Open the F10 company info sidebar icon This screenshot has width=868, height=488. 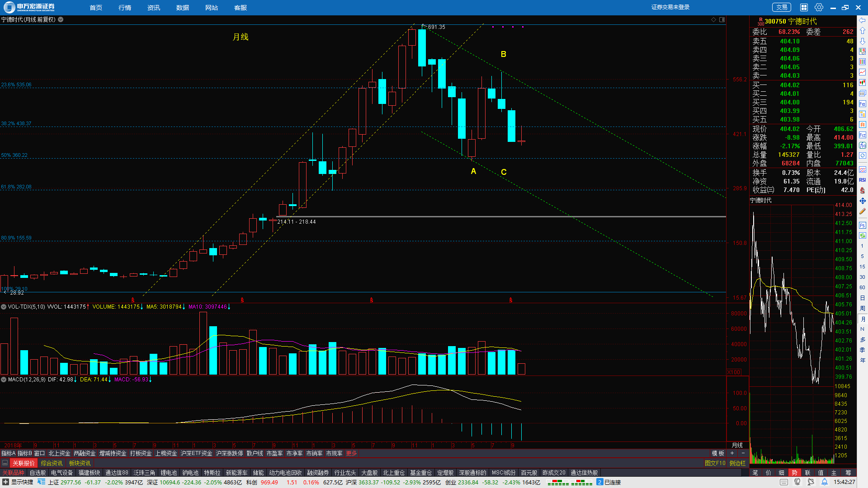tap(862, 103)
